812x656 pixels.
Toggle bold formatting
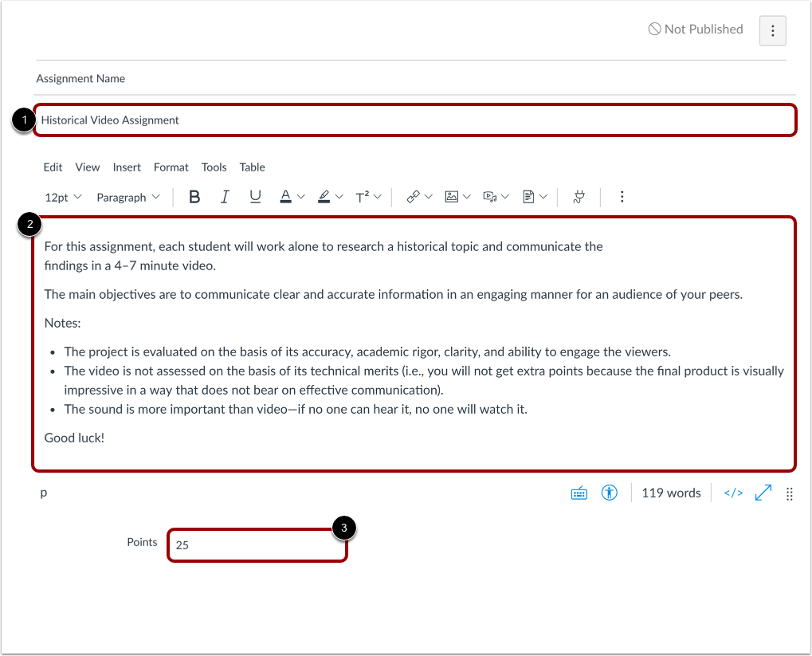point(194,197)
